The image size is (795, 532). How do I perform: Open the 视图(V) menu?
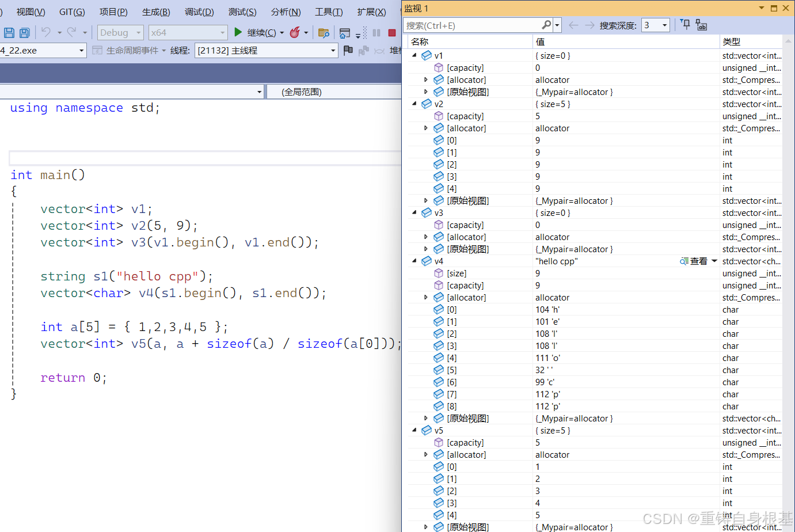tap(31, 12)
